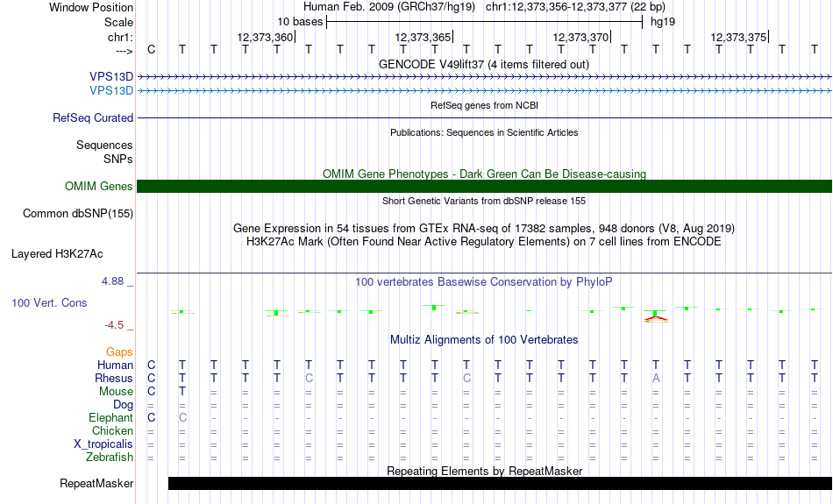The width and height of the screenshot is (833, 504).
Task: Click OMIM Gene Phenotypes track title
Action: 484,174
